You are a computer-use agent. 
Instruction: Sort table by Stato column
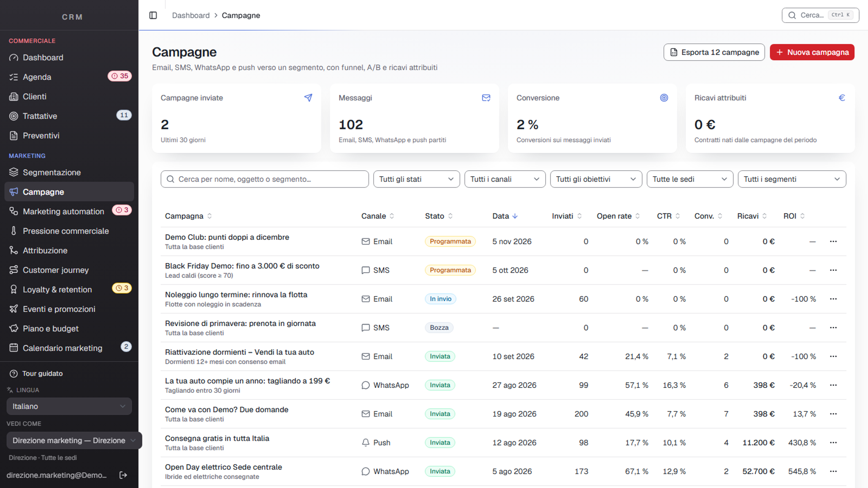(x=439, y=216)
